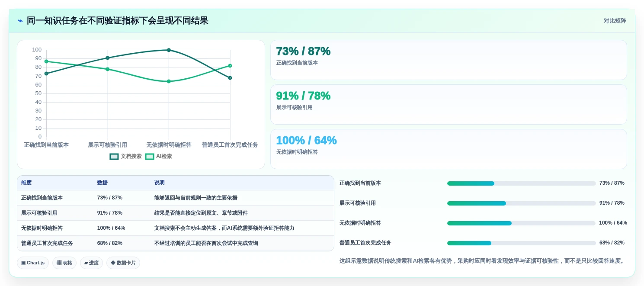Click table cell 正确找到当前版本
The width and height of the screenshot is (644, 286).
coord(42,198)
